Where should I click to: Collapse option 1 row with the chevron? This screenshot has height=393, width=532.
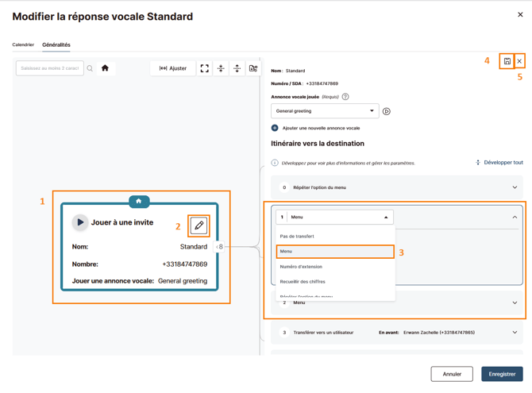click(x=515, y=218)
